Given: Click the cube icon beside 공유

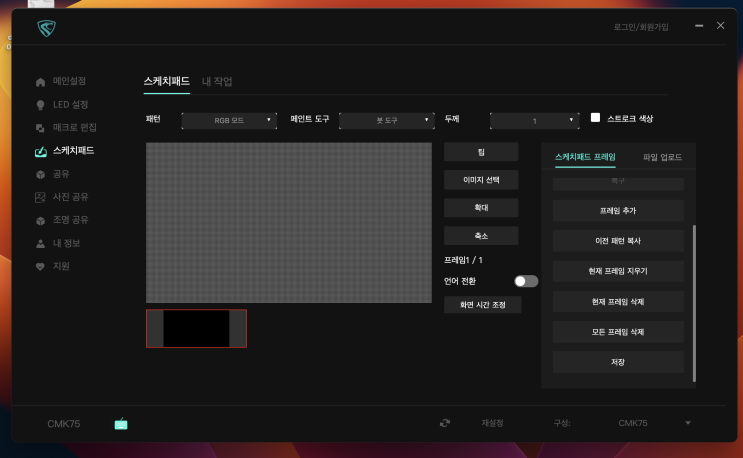Looking at the screenshot, I should pos(40,174).
